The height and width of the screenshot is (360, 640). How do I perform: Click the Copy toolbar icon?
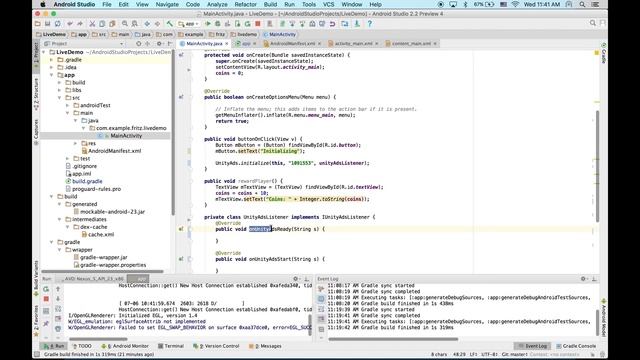102,24
